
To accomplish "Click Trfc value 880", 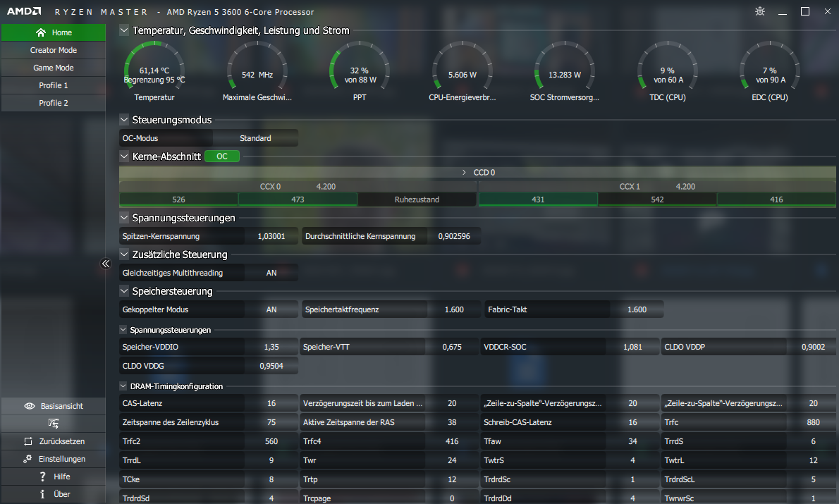I will (x=813, y=423).
